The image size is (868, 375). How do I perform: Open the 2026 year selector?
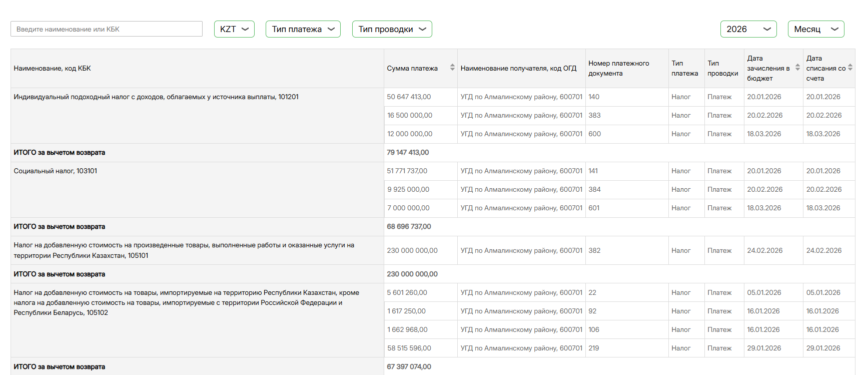pyautogui.click(x=748, y=29)
